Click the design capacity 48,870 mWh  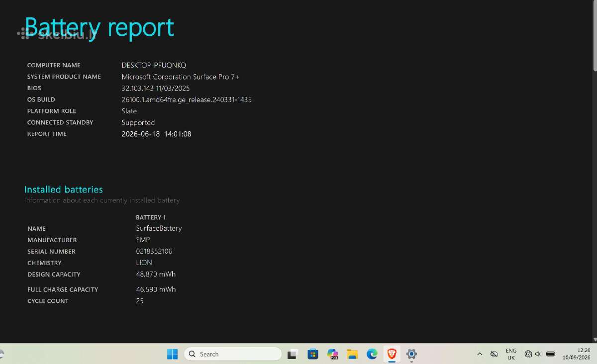pos(156,274)
